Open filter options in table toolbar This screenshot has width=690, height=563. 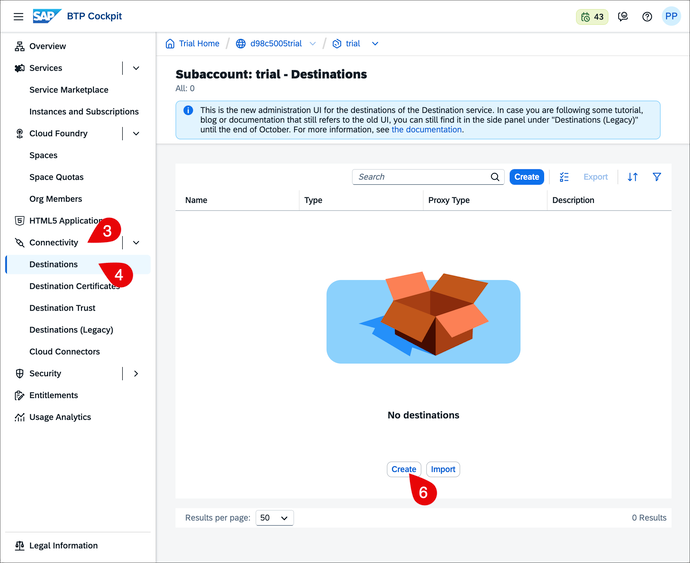657,177
